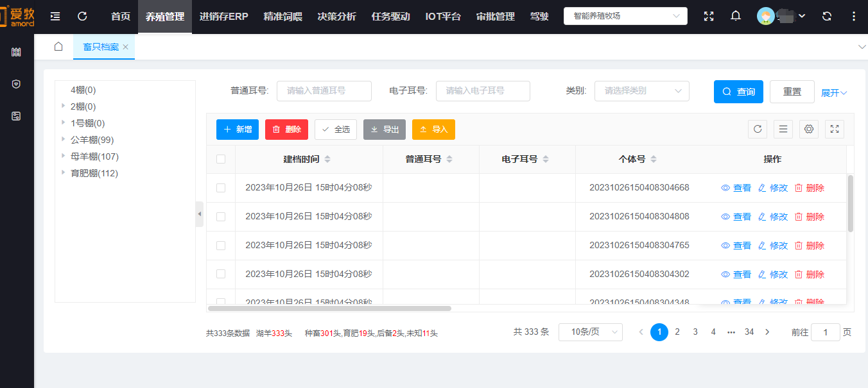This screenshot has height=388, width=868.
Task: Expand the 1号棚(0) tree node
Action: (63, 122)
